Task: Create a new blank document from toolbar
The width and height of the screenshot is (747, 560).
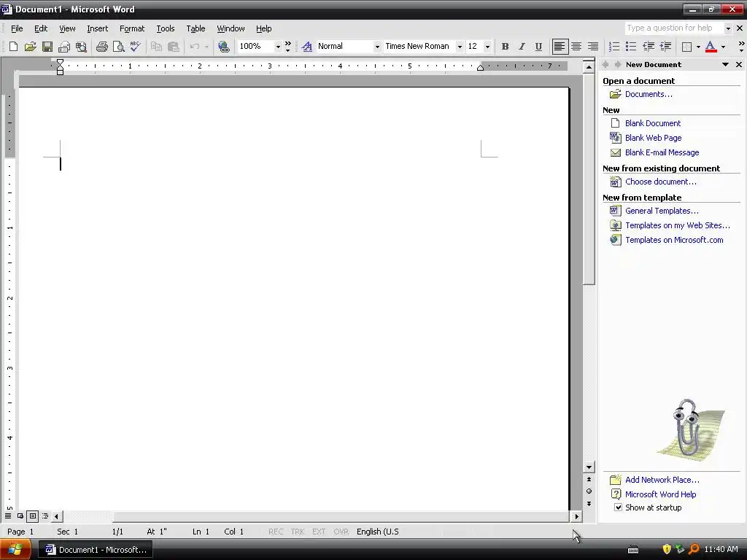Action: (x=13, y=47)
